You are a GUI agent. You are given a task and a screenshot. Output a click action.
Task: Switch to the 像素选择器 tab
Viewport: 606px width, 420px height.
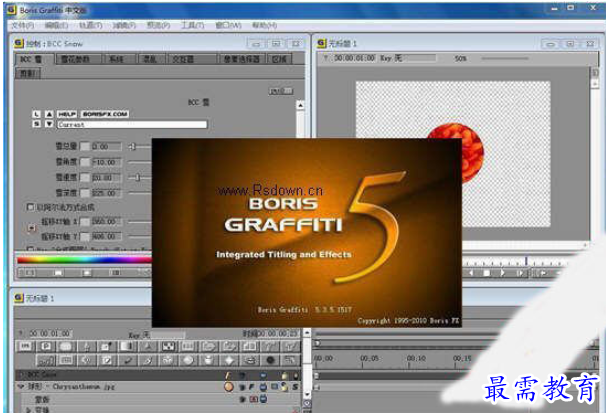pos(242,59)
